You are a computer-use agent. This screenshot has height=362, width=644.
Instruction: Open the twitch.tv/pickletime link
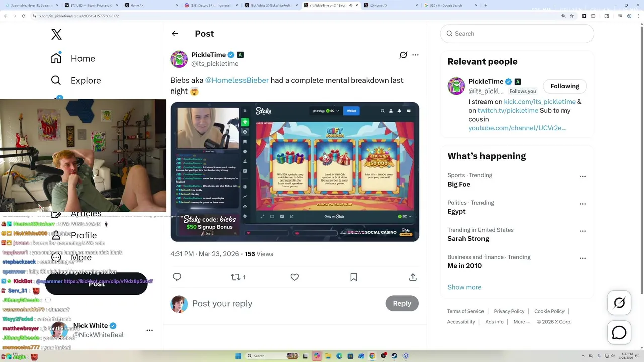508,110
